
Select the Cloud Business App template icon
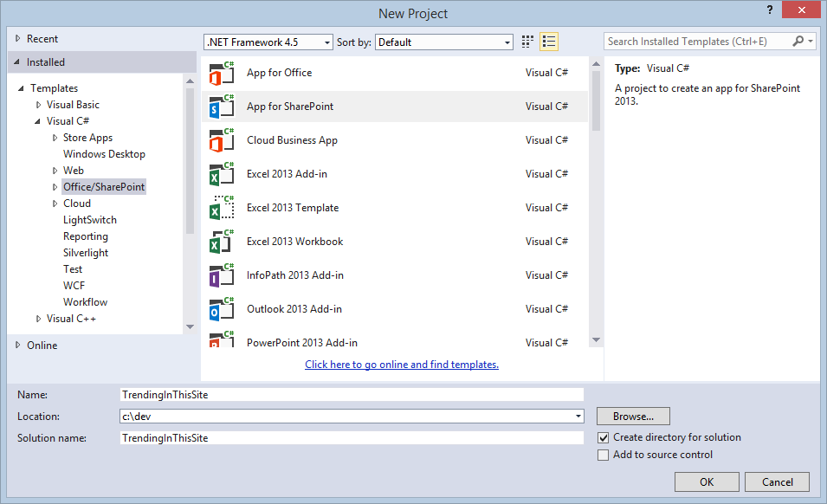[x=222, y=141]
